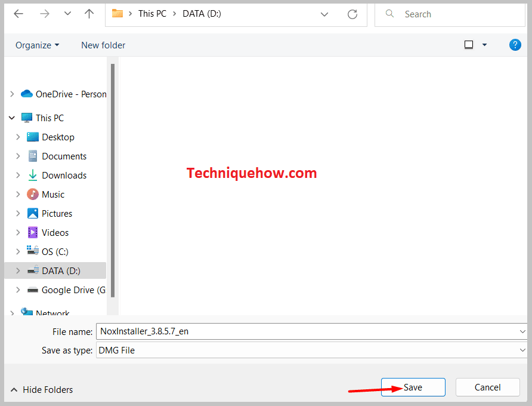
Task: Go back using the back arrow
Action: click(x=18, y=14)
